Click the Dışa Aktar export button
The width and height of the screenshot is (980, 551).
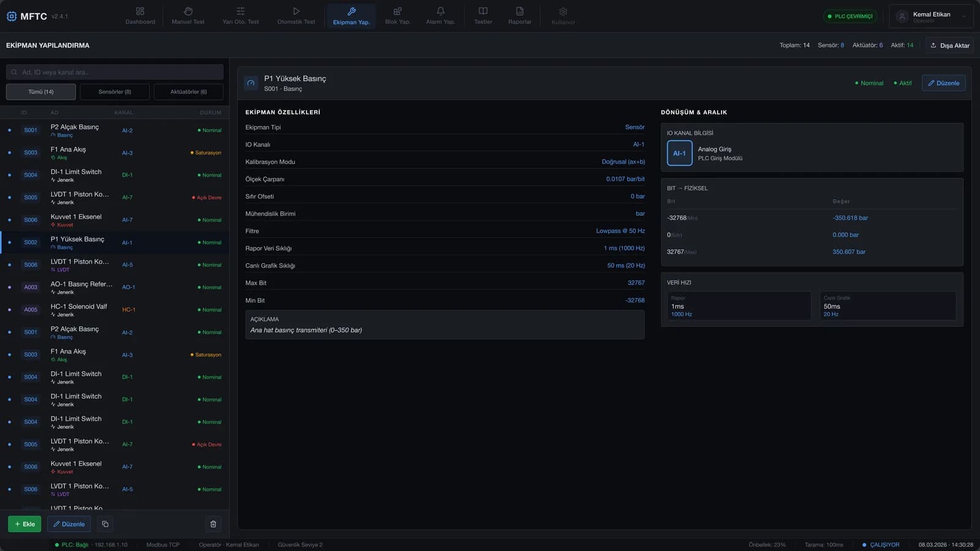pyautogui.click(x=949, y=45)
